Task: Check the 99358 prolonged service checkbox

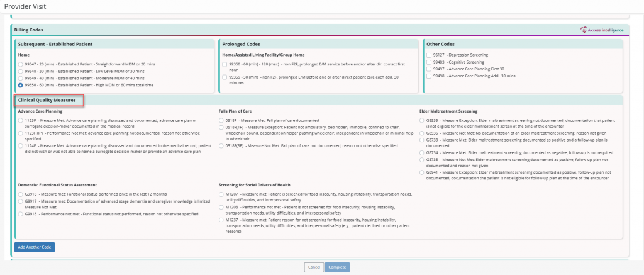Action: (225, 64)
